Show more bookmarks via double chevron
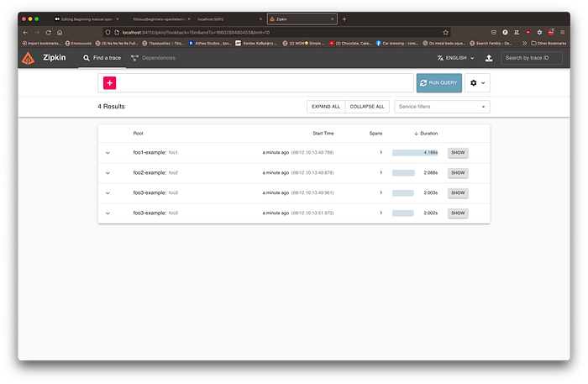 524,43
